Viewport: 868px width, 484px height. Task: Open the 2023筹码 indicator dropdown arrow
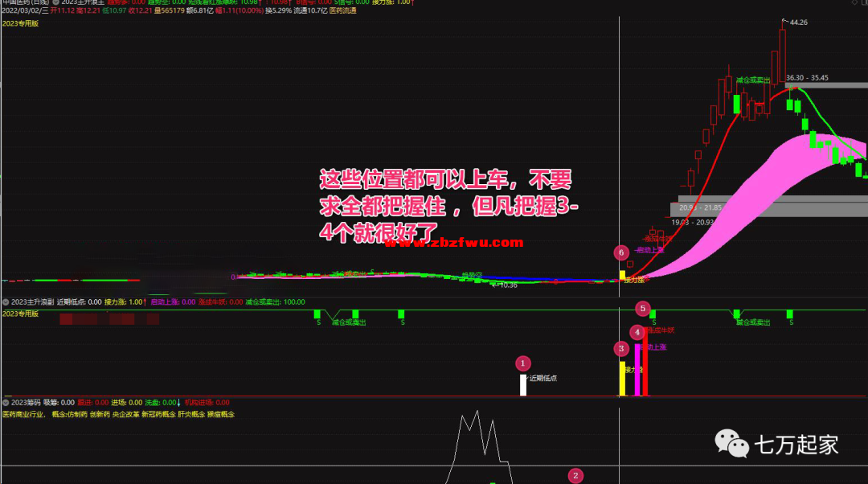coord(6,402)
